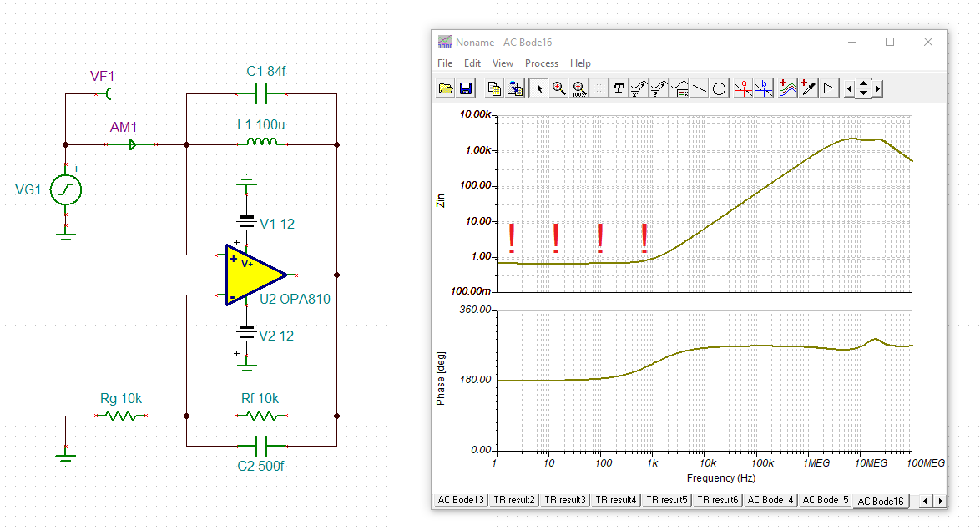Click the flag-shaped toolbar icon
Image resolution: width=980 pixels, height=530 pixels.
click(829, 88)
